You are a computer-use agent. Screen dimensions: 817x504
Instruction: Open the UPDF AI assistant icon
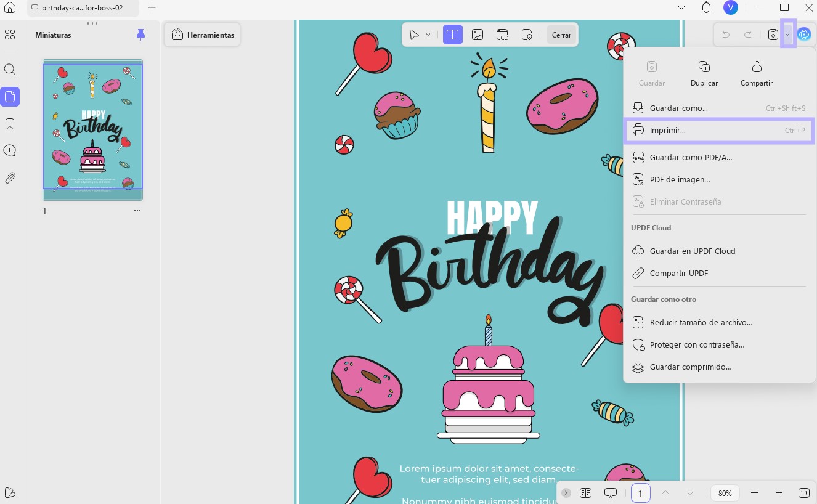pyautogui.click(x=804, y=35)
